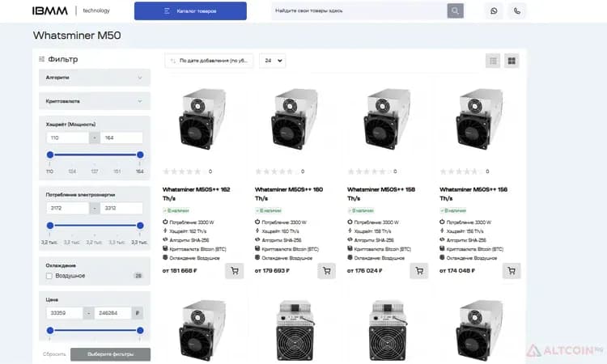The height and width of the screenshot is (364, 607).
Task: Grab the right hashrate slider handle
Action: point(140,154)
